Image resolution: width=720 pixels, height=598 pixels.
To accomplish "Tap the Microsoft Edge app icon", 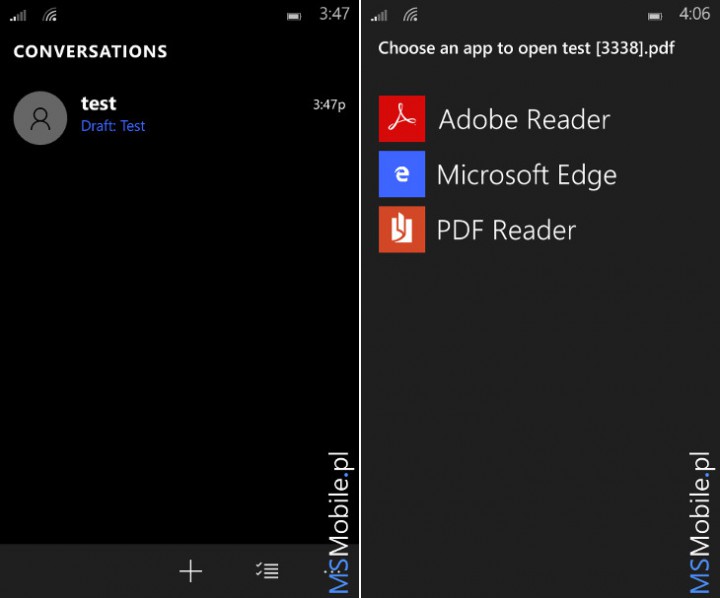I will [x=402, y=174].
